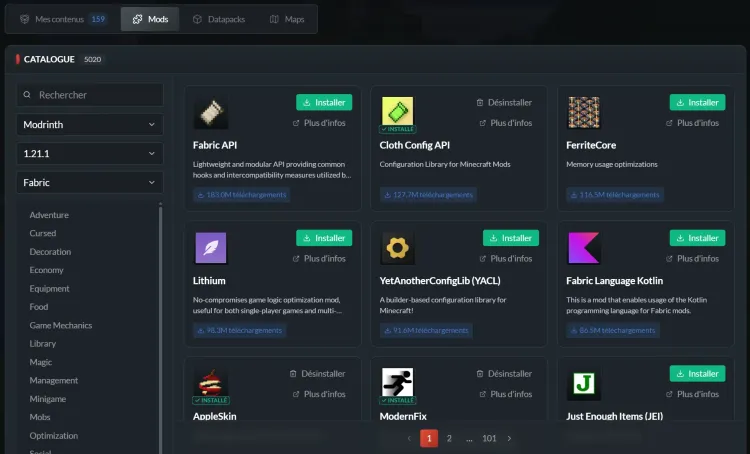Screen dimensions: 750x454
Task: Click the Lithium feather icon
Action: click(210, 248)
